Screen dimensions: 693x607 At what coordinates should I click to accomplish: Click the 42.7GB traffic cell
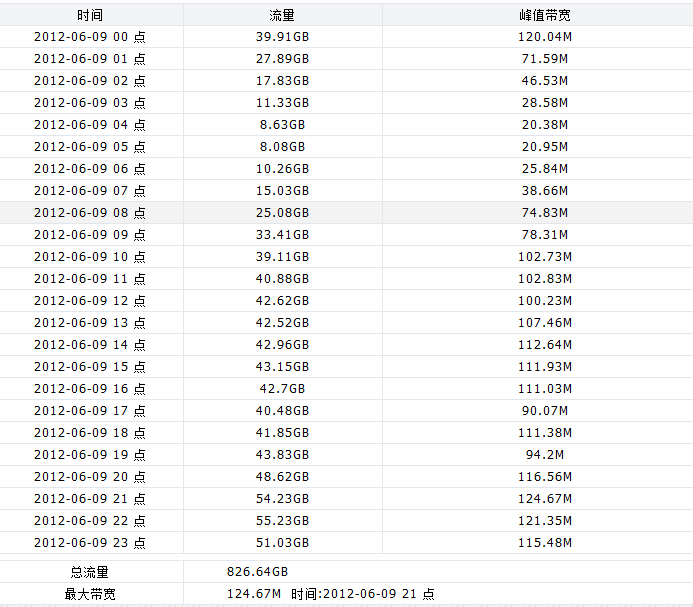pyautogui.click(x=282, y=389)
